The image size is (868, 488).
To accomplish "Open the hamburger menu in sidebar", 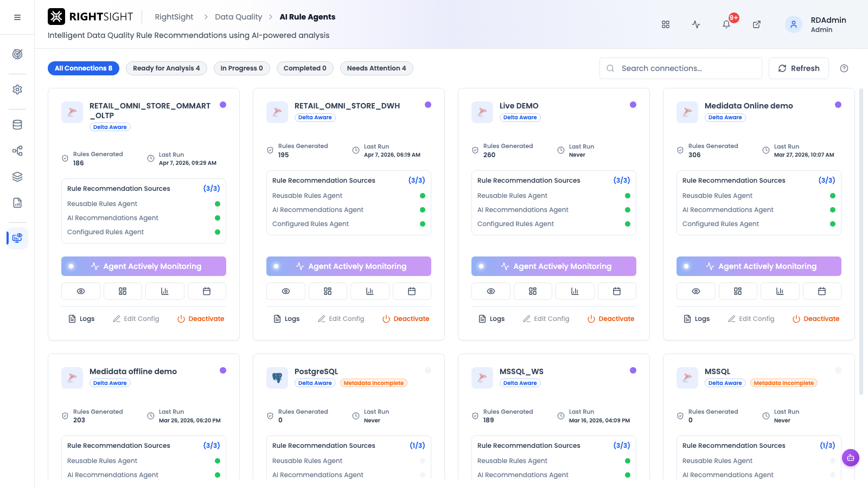I will [17, 17].
